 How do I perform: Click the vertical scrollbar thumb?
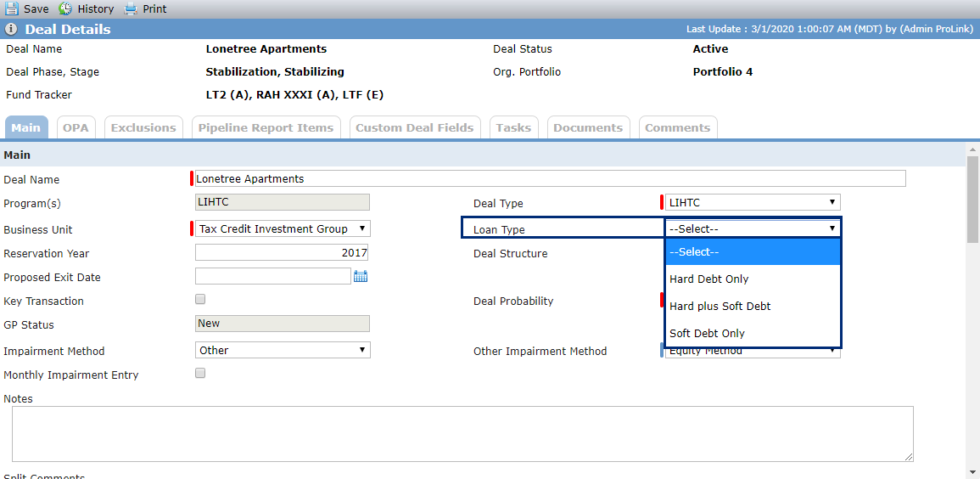click(x=972, y=200)
